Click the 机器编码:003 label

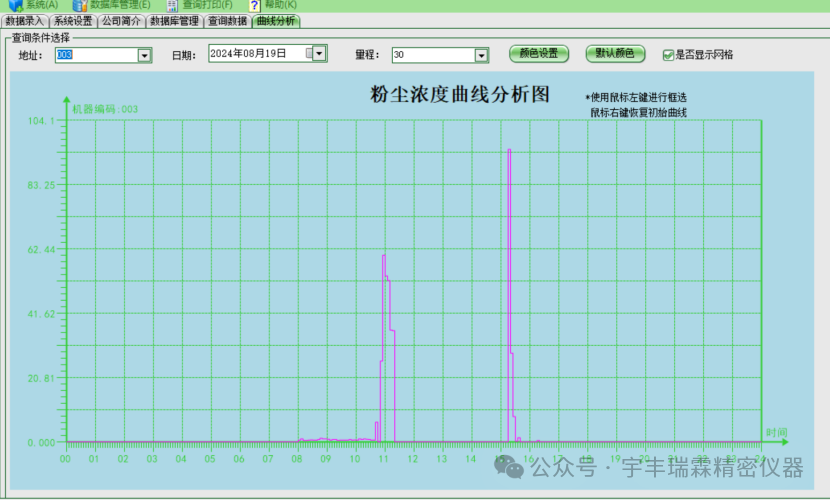click(105, 110)
